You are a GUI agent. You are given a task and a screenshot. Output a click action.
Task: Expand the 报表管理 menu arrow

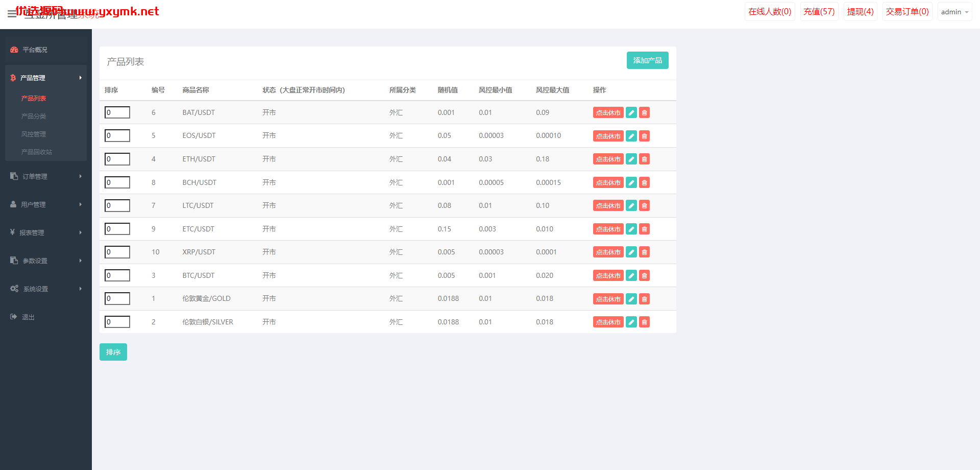pyautogui.click(x=80, y=232)
